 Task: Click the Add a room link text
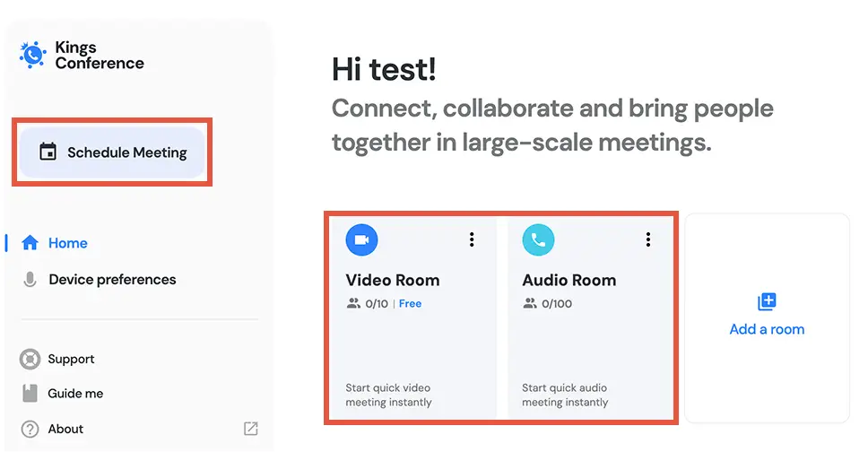click(767, 329)
